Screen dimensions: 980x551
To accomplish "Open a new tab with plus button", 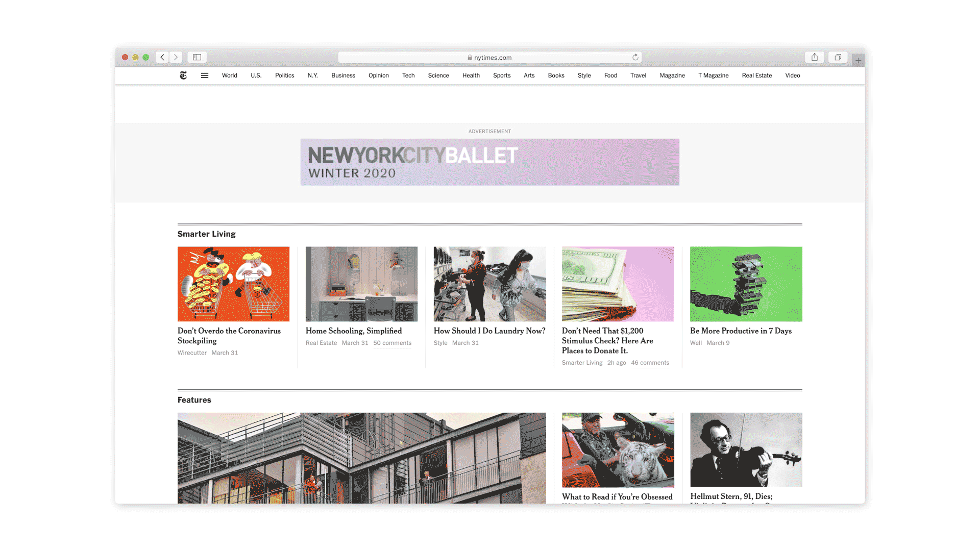I will pyautogui.click(x=858, y=61).
